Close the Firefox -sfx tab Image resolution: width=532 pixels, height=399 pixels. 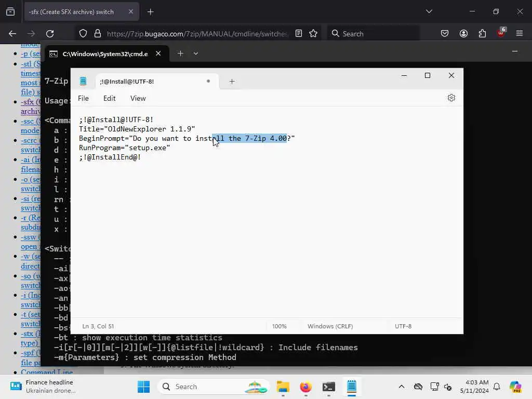131,12
